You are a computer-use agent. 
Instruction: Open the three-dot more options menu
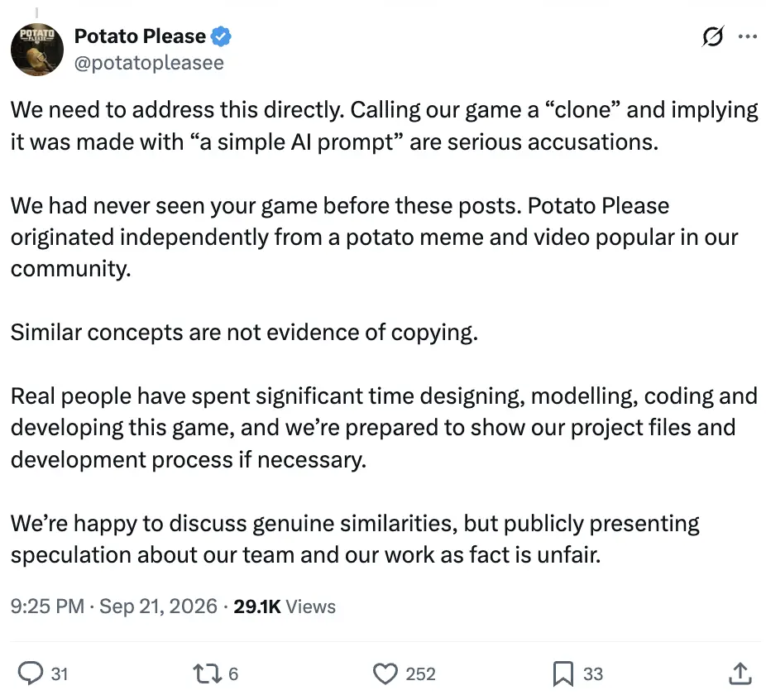click(x=748, y=36)
